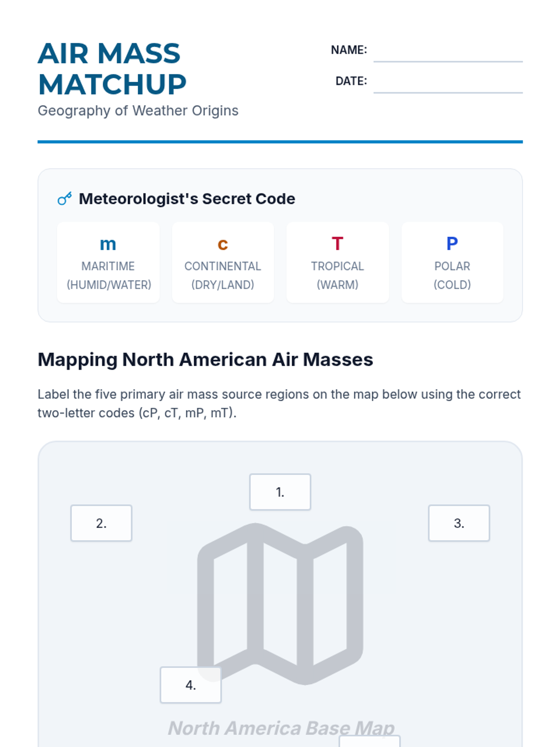Click the blue letter m symbol
560x747 pixels.
(108, 244)
